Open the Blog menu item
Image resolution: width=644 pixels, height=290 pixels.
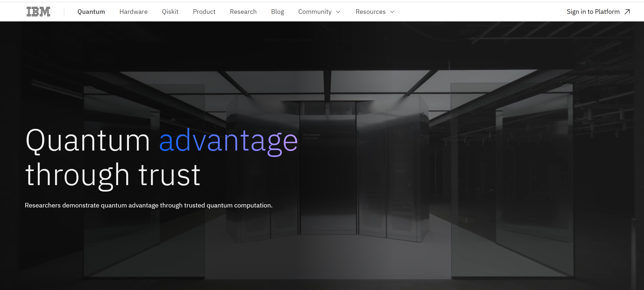(278, 12)
